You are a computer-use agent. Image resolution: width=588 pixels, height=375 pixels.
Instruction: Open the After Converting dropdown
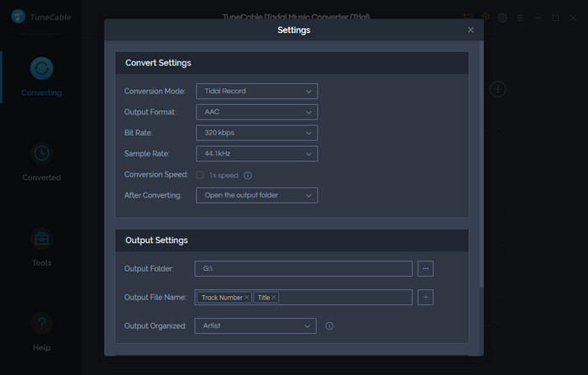(x=257, y=195)
